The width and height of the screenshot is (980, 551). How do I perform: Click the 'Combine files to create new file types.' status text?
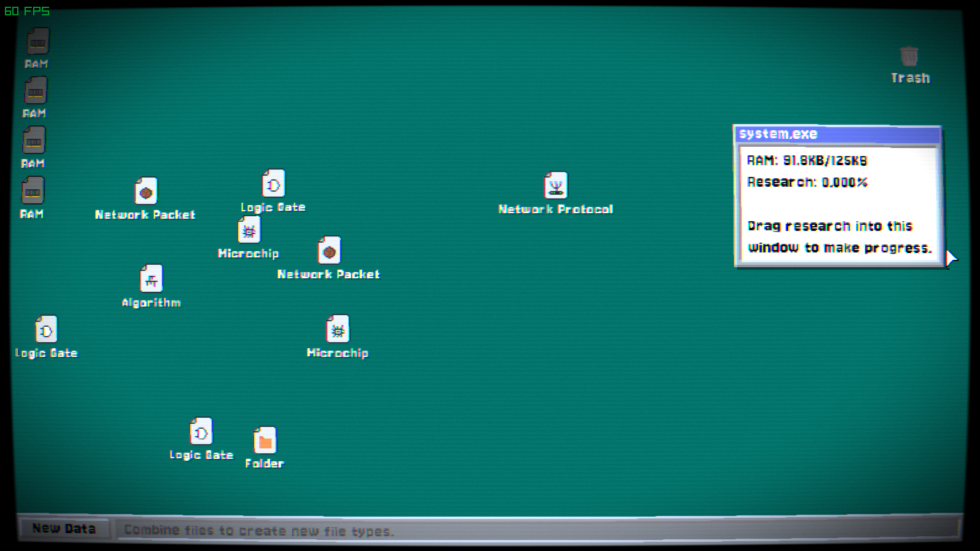point(259,531)
